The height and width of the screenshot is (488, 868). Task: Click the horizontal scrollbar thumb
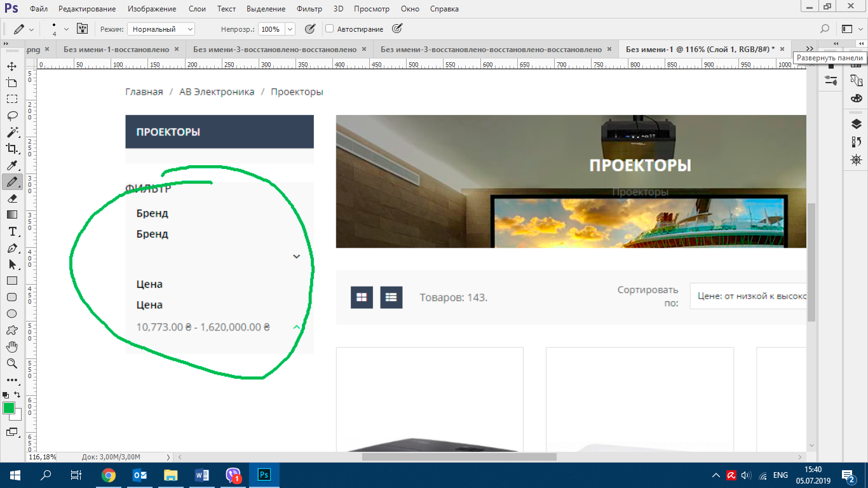tap(459, 457)
